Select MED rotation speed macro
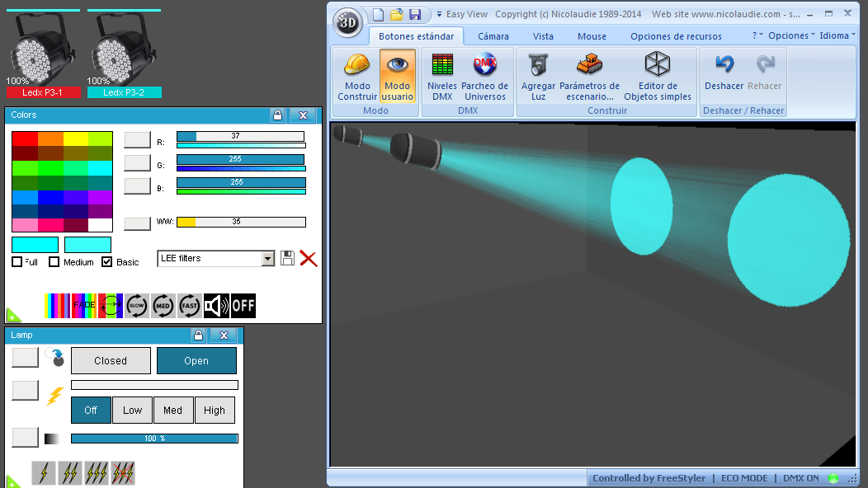Viewport: 868px width, 488px height. pyautogui.click(x=163, y=306)
